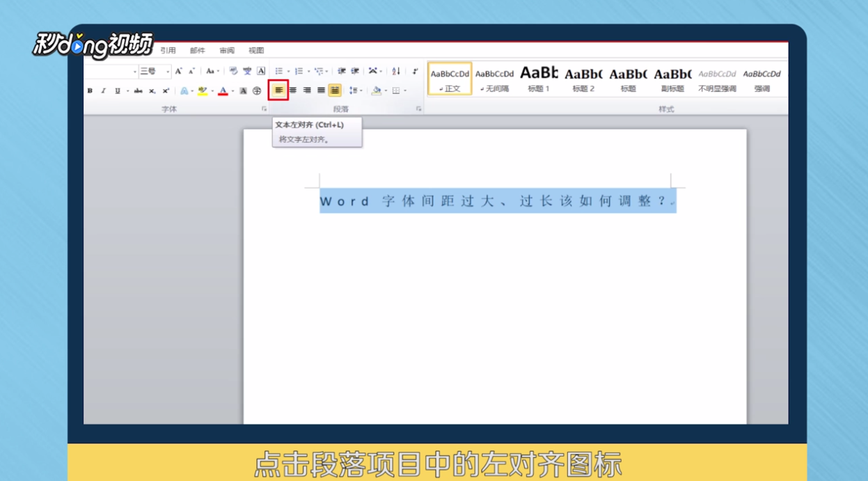Center the paragraph text

[293, 90]
